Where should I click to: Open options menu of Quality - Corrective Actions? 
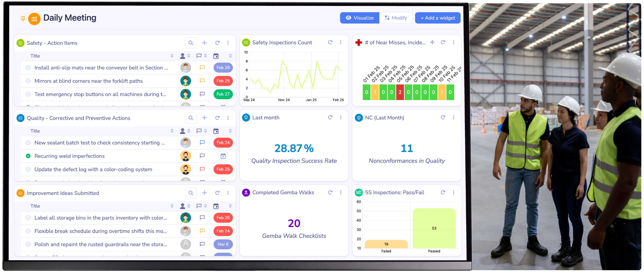228,118
